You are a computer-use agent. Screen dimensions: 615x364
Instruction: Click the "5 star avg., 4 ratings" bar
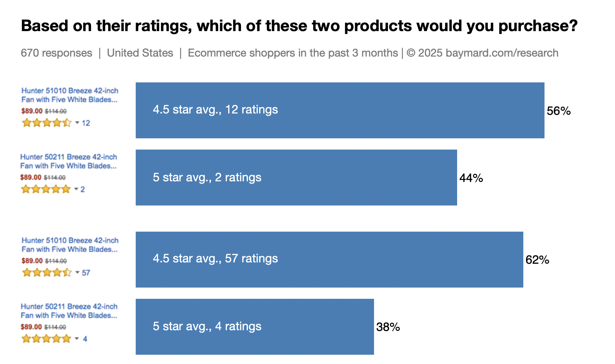point(255,327)
